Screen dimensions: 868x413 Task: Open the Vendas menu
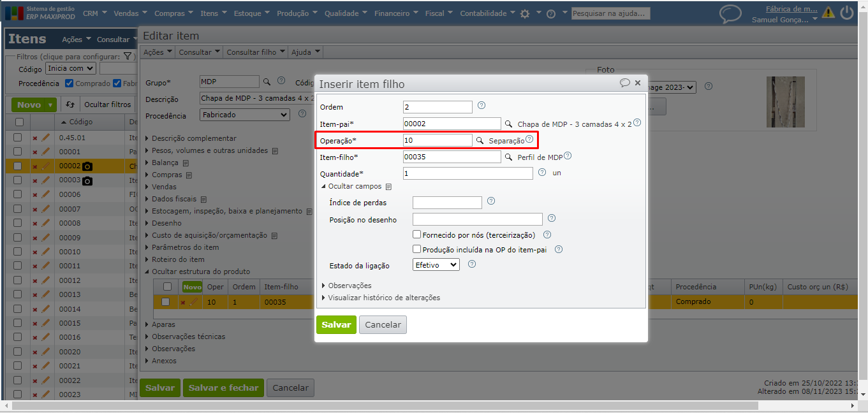(x=130, y=13)
